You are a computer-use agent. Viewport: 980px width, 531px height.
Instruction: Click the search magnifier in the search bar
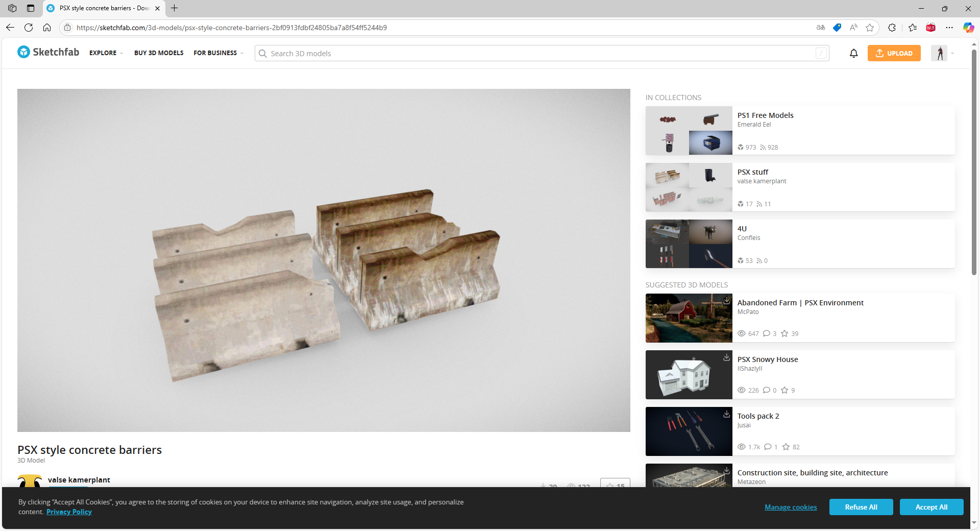(263, 53)
